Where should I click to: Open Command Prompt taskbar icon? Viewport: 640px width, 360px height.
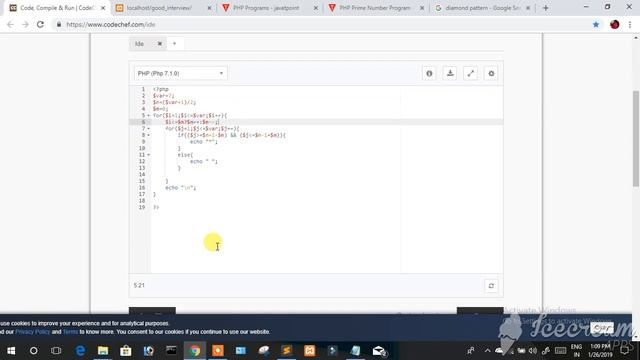(x=171, y=351)
